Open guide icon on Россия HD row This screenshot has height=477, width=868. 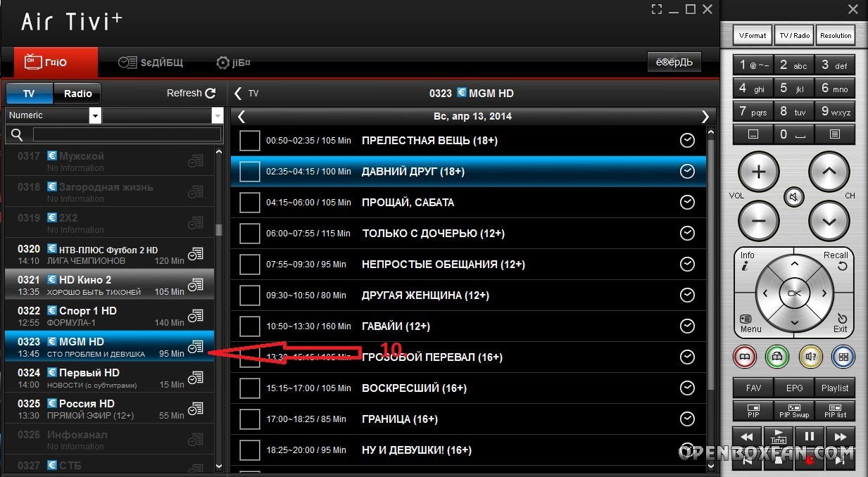point(196,409)
